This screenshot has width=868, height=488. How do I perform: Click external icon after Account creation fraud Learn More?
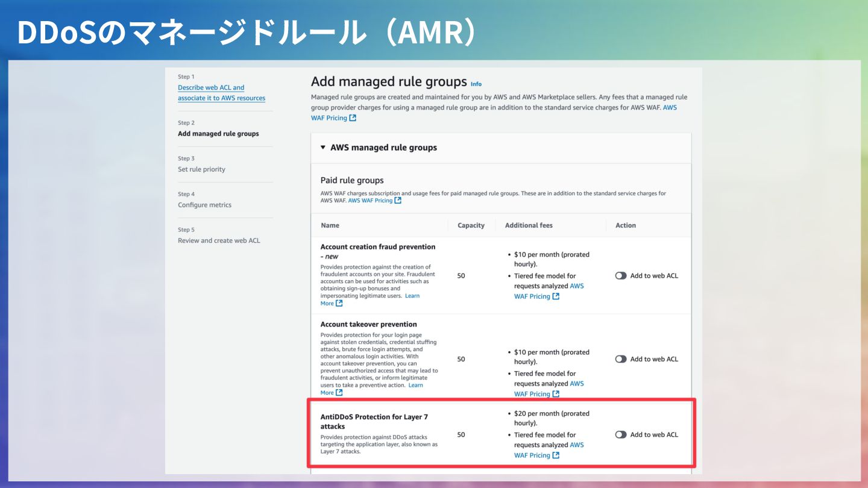[x=339, y=303]
